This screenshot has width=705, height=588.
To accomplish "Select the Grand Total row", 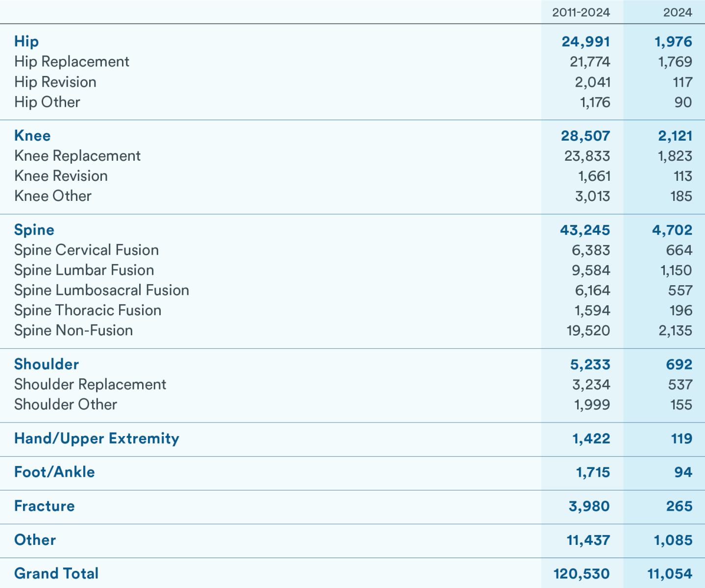I will [56, 573].
